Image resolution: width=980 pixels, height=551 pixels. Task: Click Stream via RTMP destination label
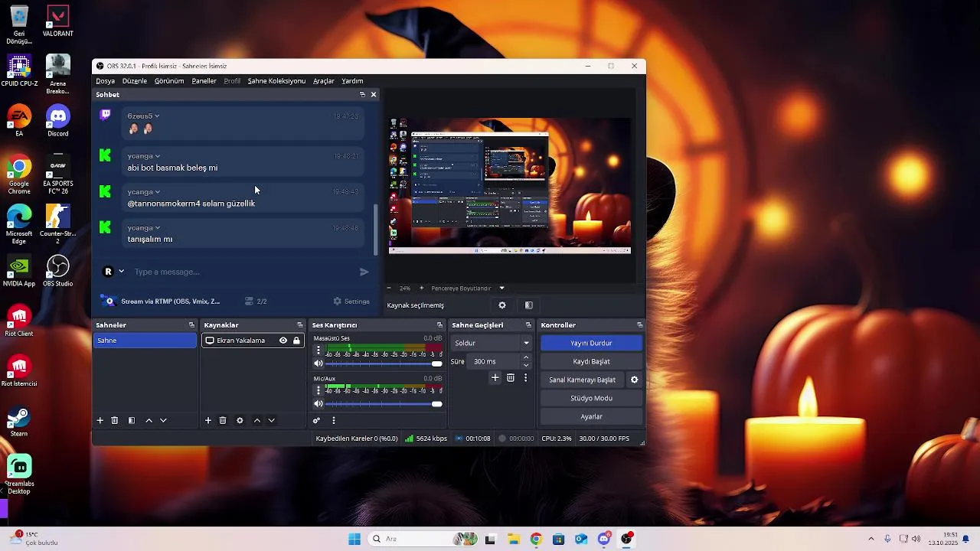[x=170, y=302]
